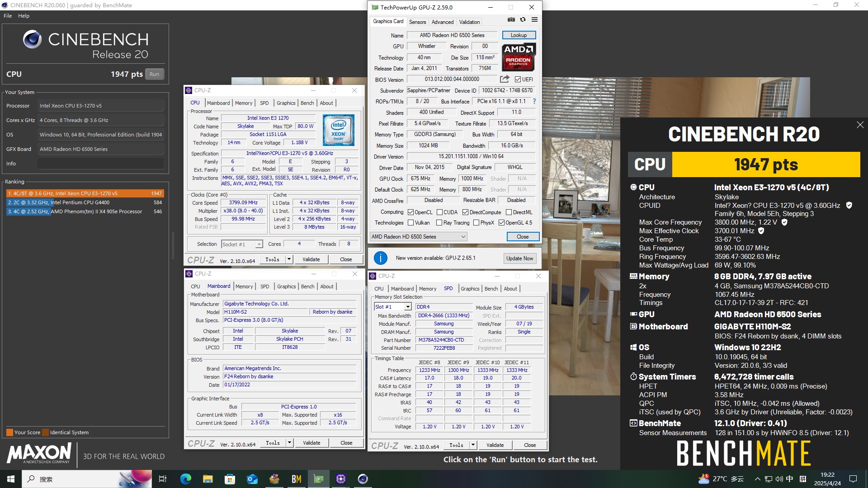868x488 pixels.
Task: Click the volume icon in system tray
Action: pyautogui.click(x=779, y=479)
